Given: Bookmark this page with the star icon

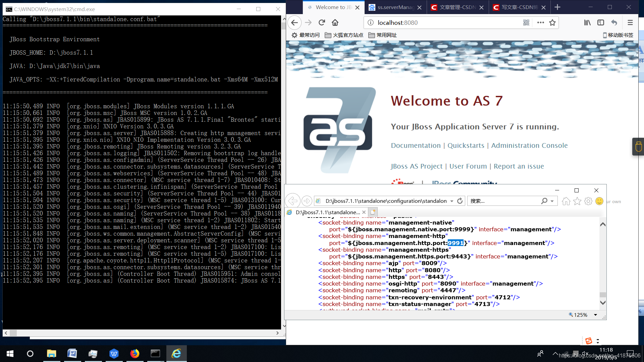Looking at the screenshot, I should point(552,22).
